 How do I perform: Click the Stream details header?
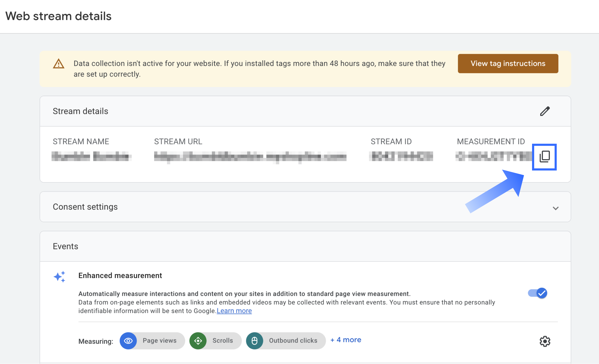(80, 111)
